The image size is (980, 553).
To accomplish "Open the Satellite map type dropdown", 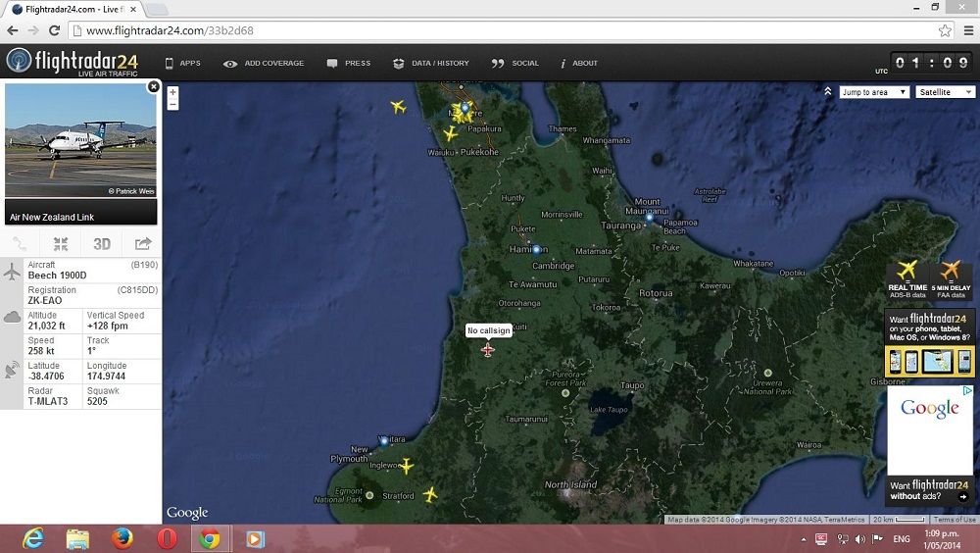I will [x=946, y=92].
